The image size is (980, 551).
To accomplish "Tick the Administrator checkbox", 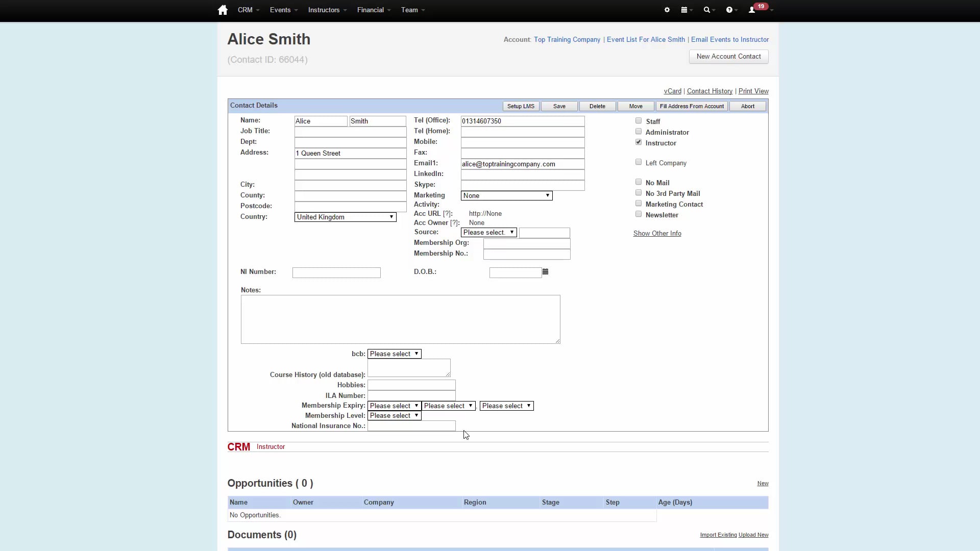I will (x=639, y=132).
